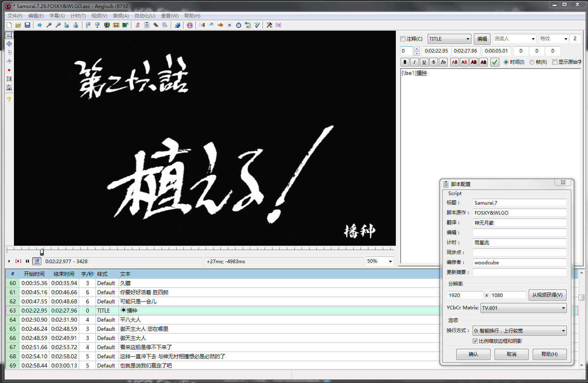Toggle italic formatting button
The height and width of the screenshot is (383, 588).
[415, 62]
